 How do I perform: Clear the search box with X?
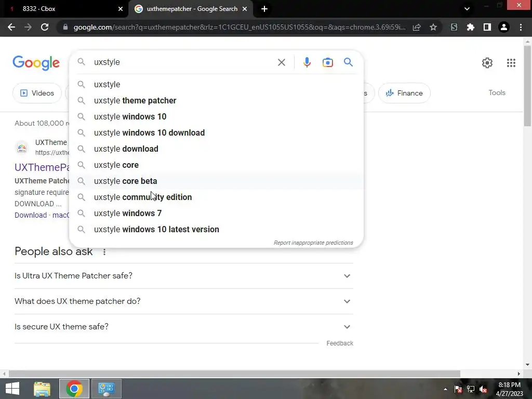(x=281, y=62)
